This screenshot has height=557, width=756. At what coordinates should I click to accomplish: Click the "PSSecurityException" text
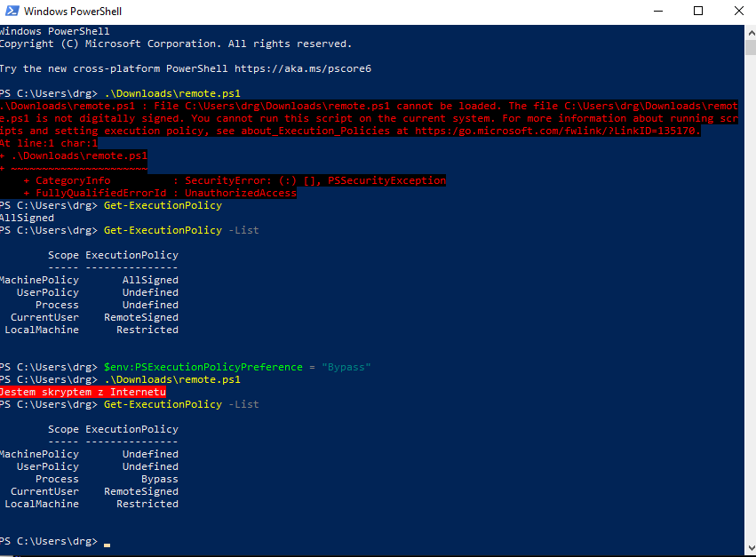(x=386, y=180)
